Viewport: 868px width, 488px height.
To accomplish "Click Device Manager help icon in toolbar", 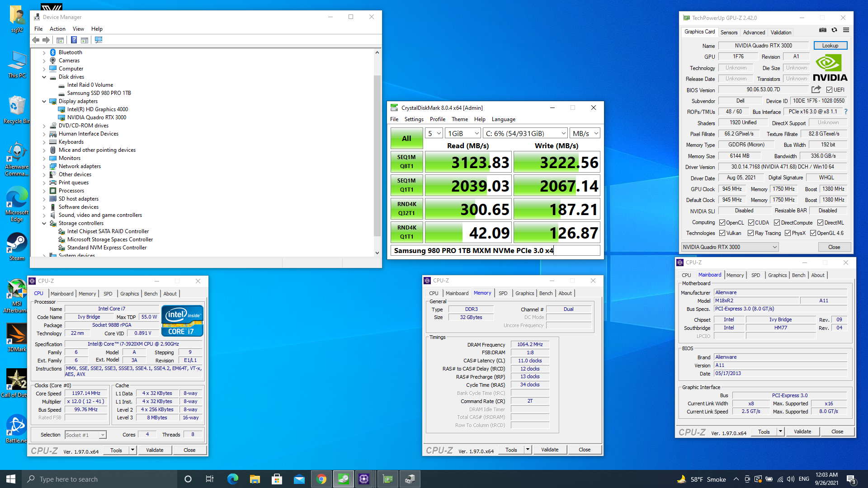I will point(74,40).
